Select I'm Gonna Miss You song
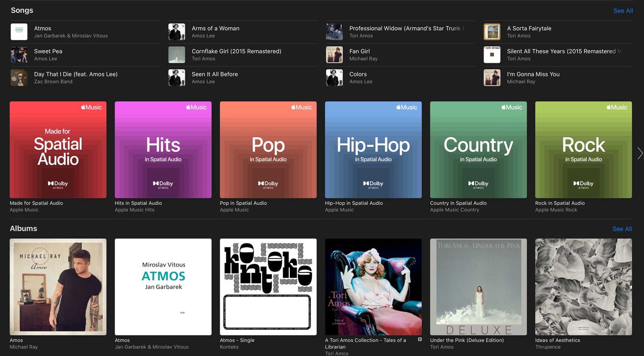Screen dimensions: 644x356 558,77
